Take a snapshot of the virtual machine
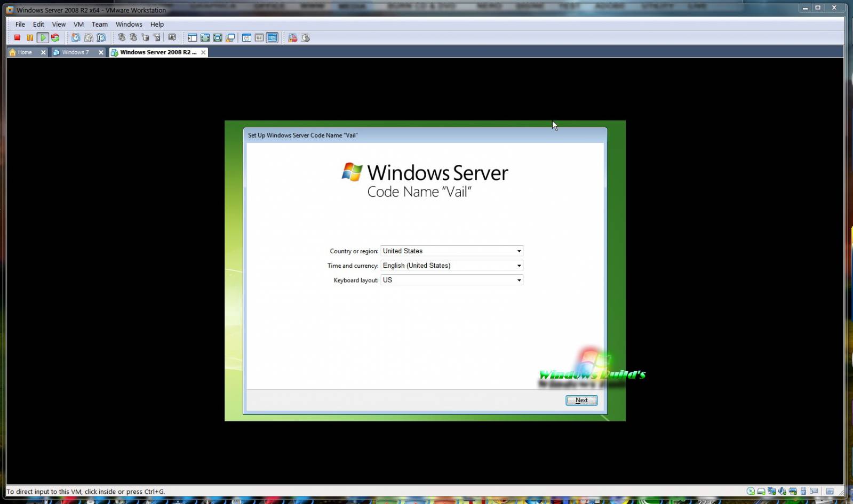853x504 pixels. [x=76, y=38]
